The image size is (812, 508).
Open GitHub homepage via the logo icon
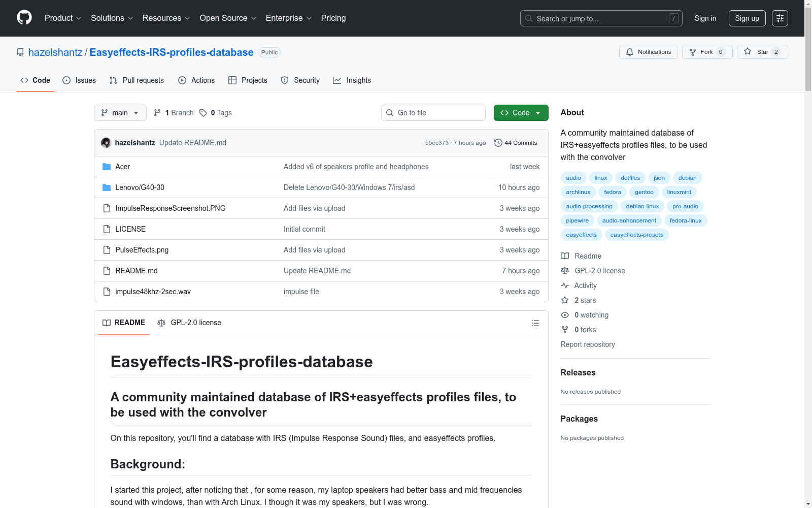pyautogui.click(x=24, y=18)
